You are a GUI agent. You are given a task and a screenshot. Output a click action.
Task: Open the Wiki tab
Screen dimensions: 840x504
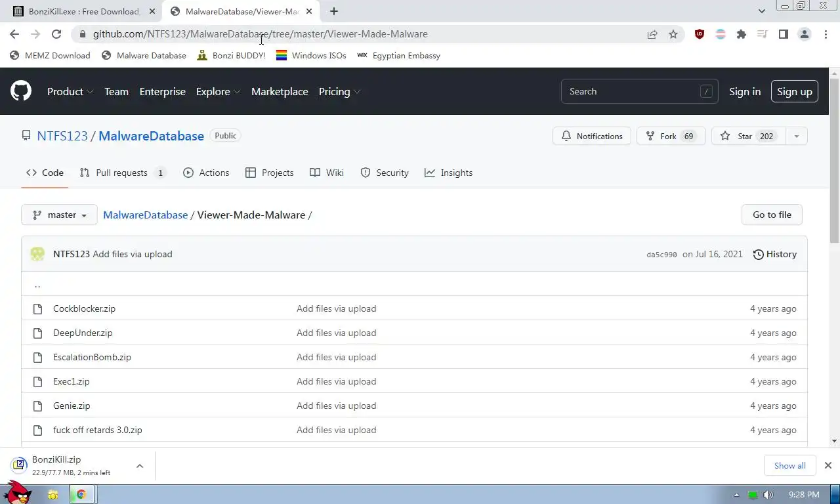click(x=327, y=173)
